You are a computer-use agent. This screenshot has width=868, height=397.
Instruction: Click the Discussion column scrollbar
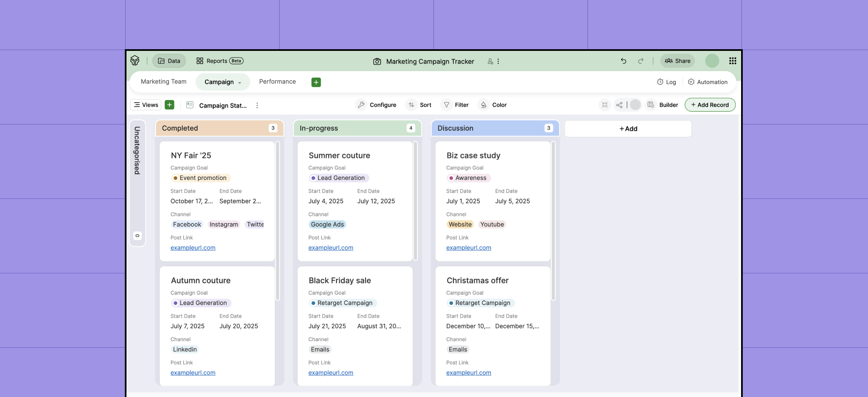[x=553, y=221]
